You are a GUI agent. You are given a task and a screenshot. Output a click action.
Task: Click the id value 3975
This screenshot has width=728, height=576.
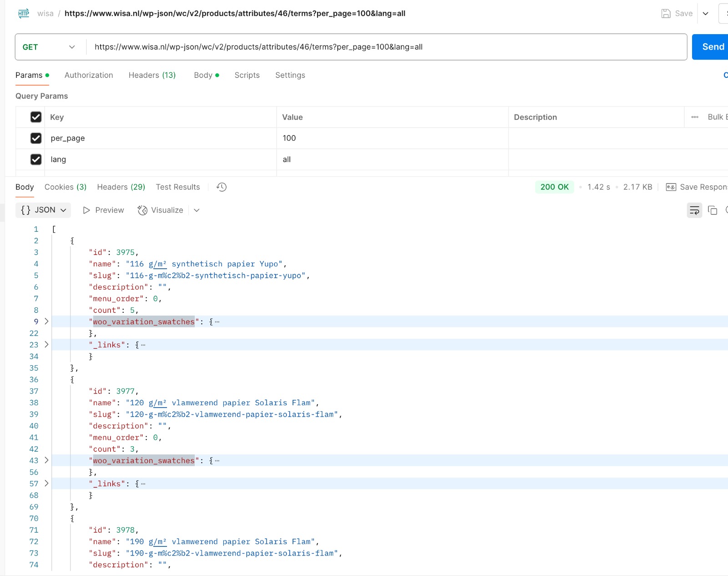click(x=125, y=252)
